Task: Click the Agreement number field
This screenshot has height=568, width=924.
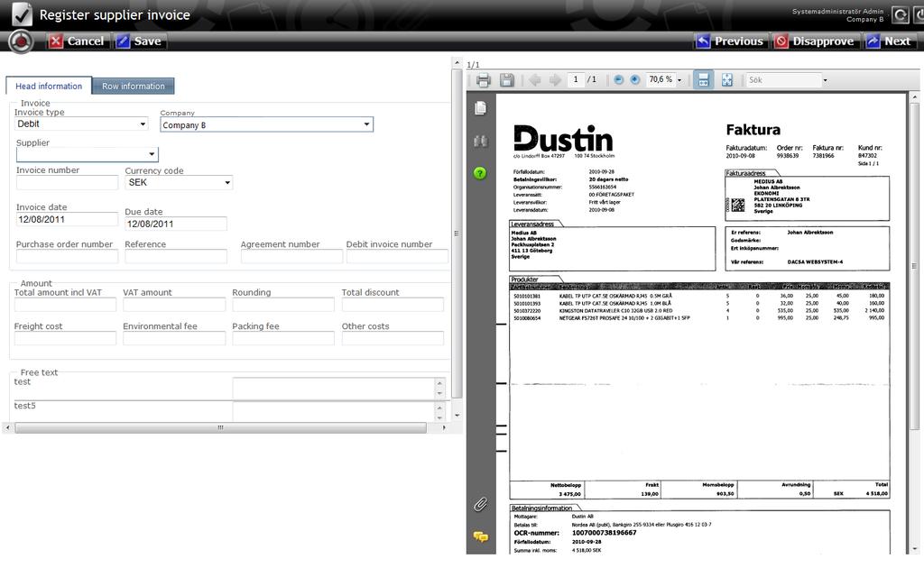Action: (x=291, y=256)
